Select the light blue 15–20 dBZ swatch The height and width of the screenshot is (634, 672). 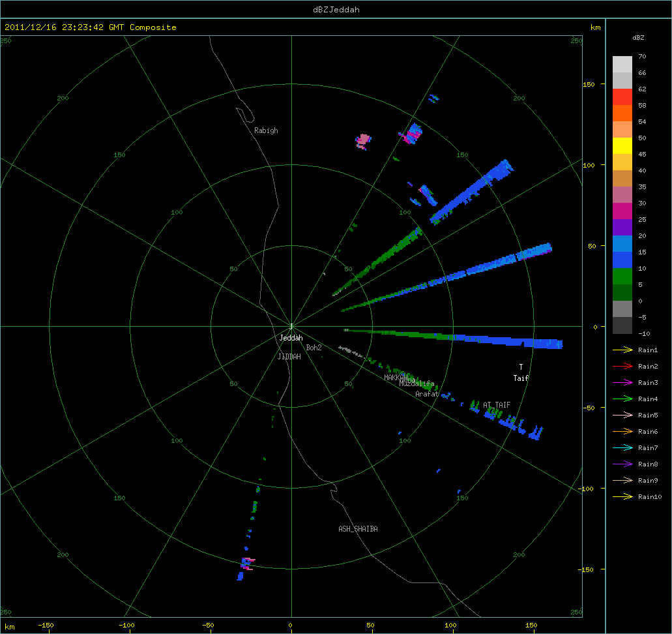click(x=622, y=244)
